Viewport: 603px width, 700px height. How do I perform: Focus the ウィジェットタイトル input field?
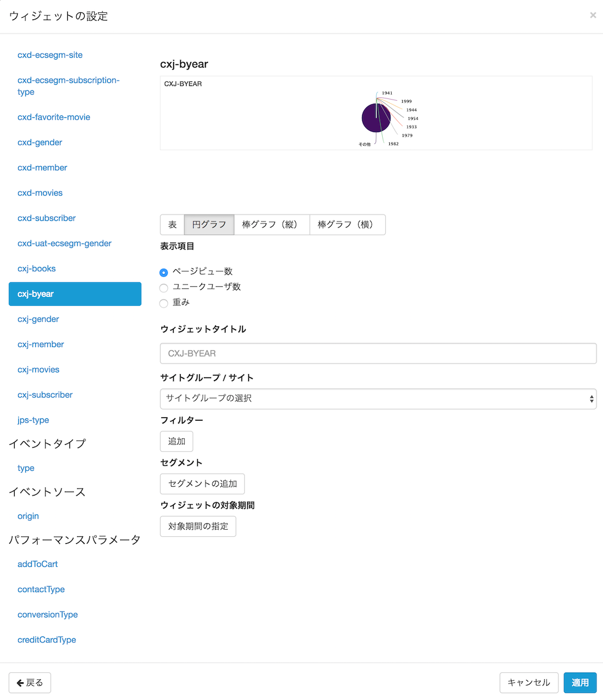click(378, 354)
